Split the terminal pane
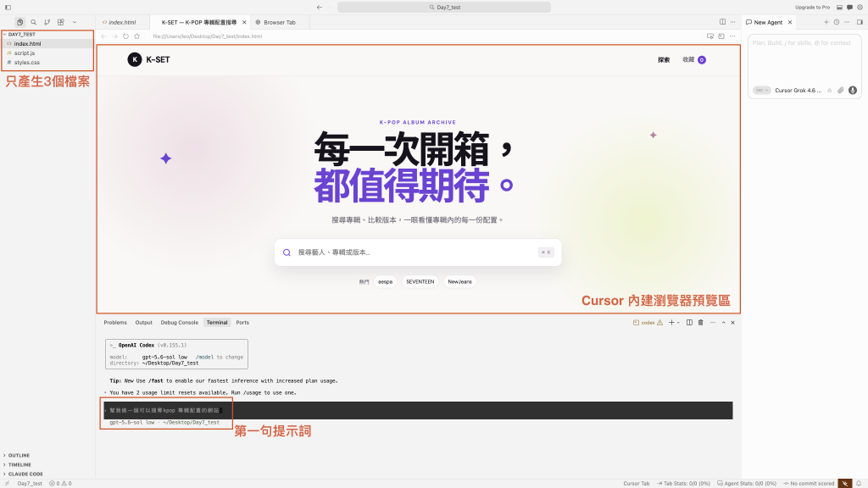 pos(689,323)
